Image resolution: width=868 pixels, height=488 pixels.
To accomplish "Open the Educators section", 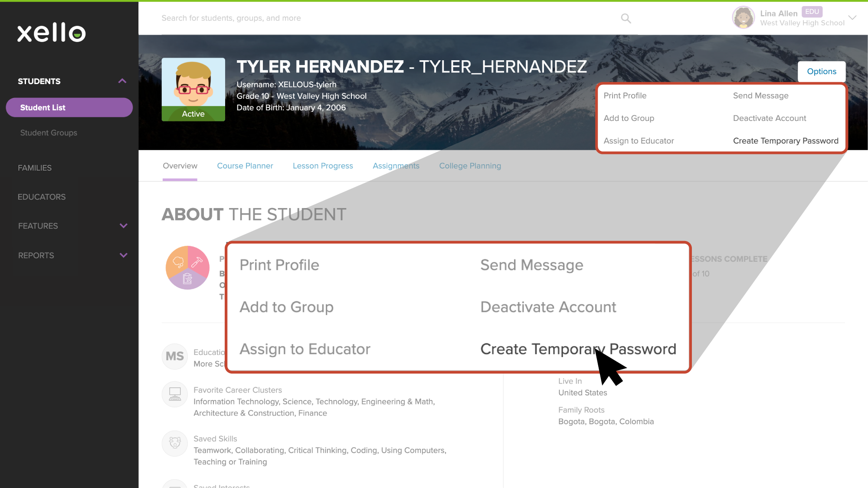I will click(x=42, y=197).
